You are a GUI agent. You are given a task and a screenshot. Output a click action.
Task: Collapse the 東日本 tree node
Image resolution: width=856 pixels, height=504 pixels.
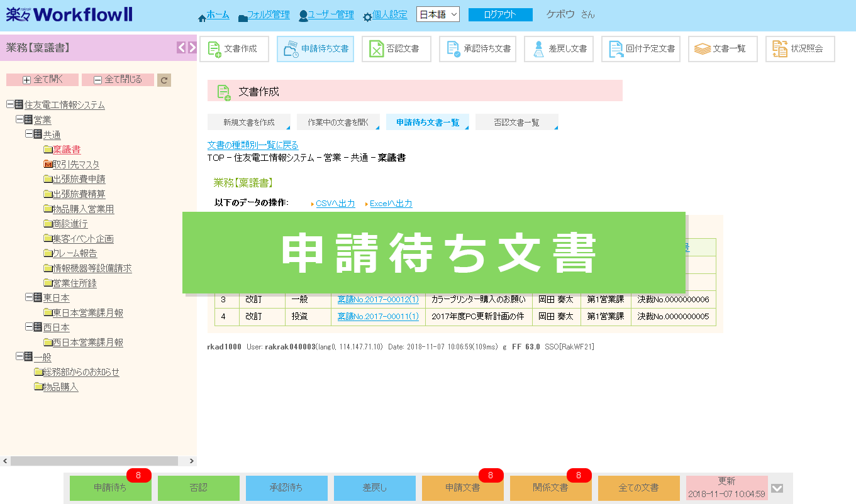29,297
